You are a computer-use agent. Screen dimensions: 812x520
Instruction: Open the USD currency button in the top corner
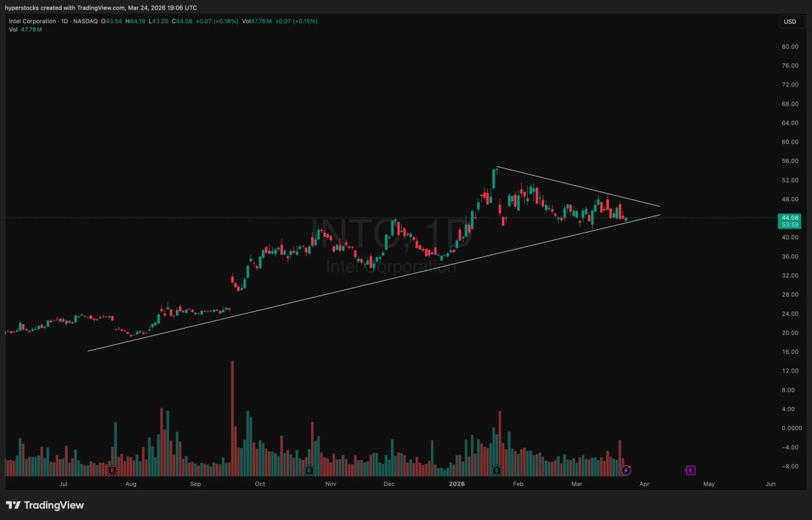tap(789, 22)
